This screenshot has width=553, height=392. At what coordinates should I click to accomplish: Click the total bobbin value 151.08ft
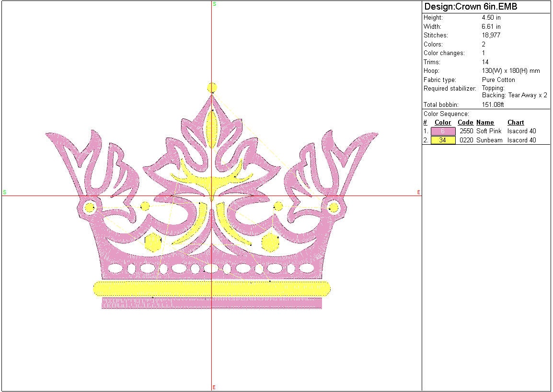pos(493,105)
